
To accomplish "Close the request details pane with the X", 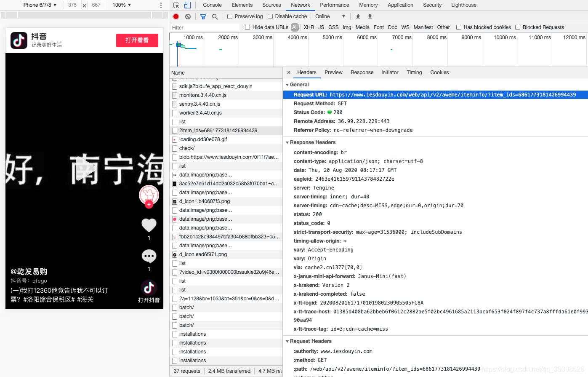I will point(289,72).
